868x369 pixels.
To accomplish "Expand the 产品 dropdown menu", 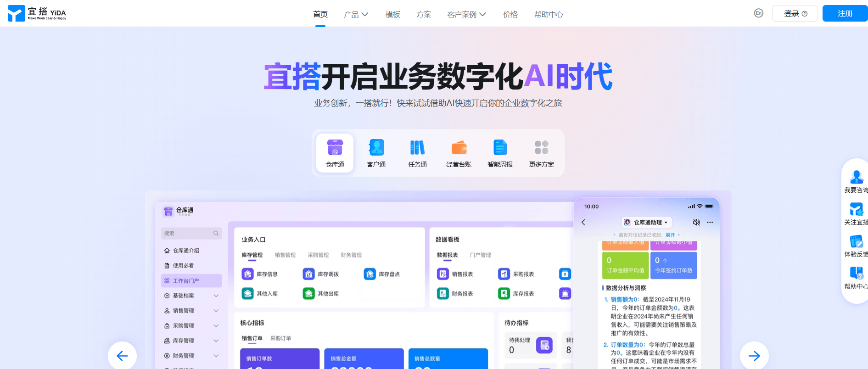I will pos(356,14).
